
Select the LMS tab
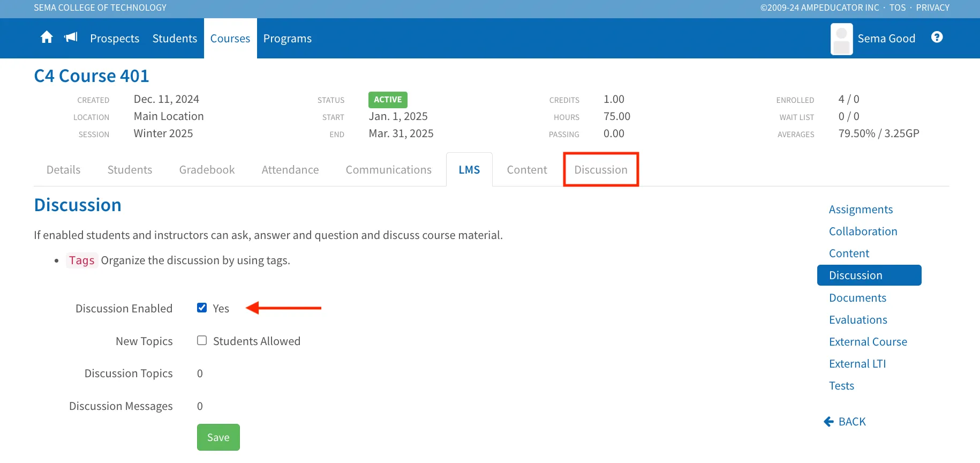pos(469,170)
